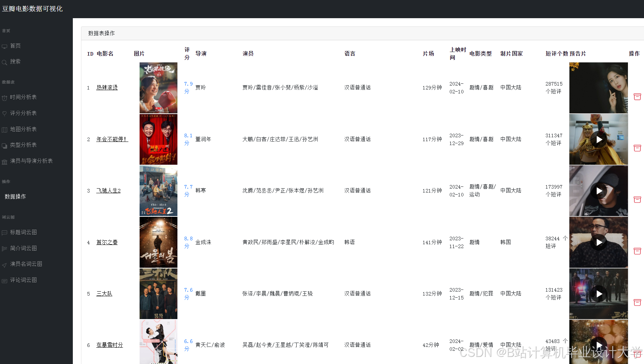The image size is (644, 364).
Task: Click the 韩语 language cell
Action: pyautogui.click(x=349, y=242)
